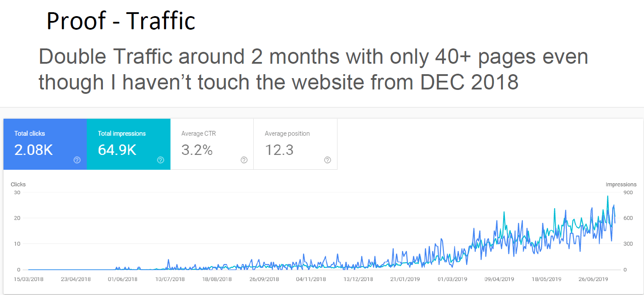The height and width of the screenshot is (295, 644).
Task: Click help icon on Average position card
Action: [x=327, y=160]
